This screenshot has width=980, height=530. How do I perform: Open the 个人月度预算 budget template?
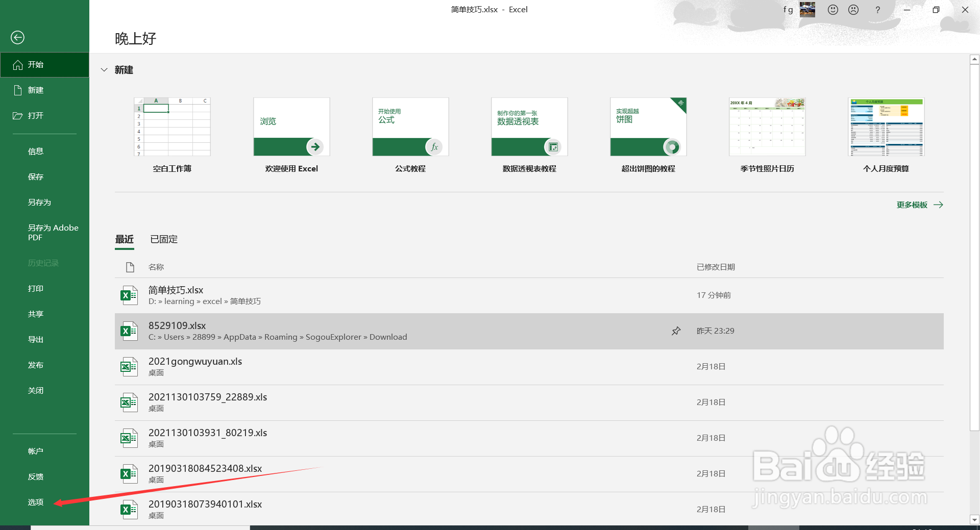click(886, 136)
